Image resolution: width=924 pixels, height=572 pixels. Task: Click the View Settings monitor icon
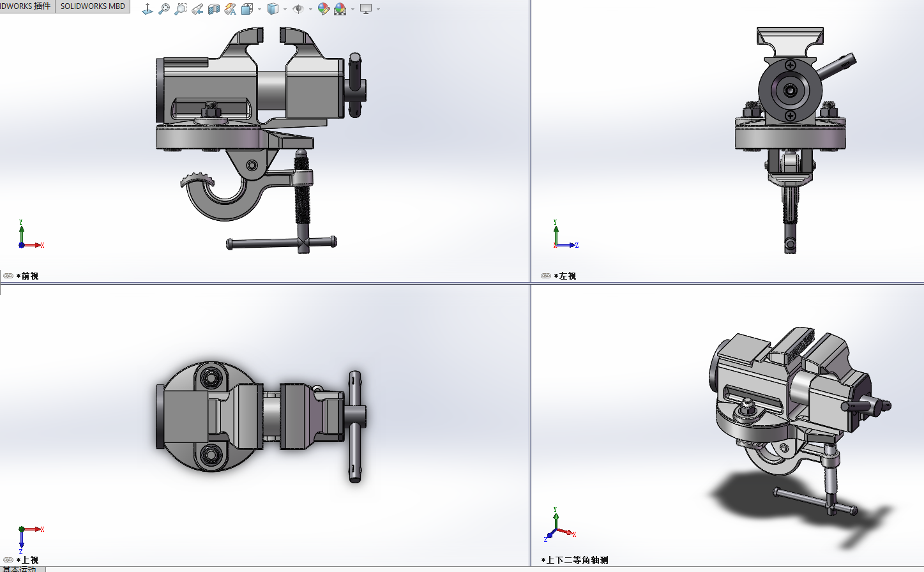(366, 9)
